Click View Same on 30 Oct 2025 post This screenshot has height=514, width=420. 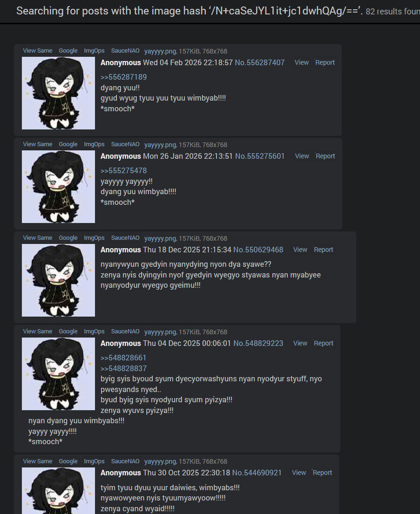click(x=37, y=461)
